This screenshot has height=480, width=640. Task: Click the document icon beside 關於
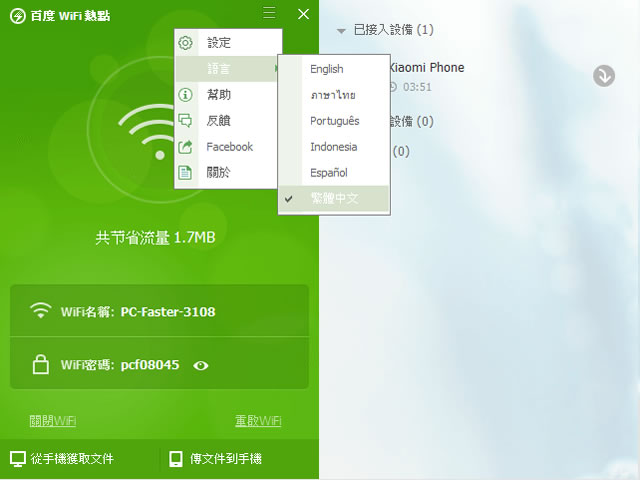(x=185, y=173)
